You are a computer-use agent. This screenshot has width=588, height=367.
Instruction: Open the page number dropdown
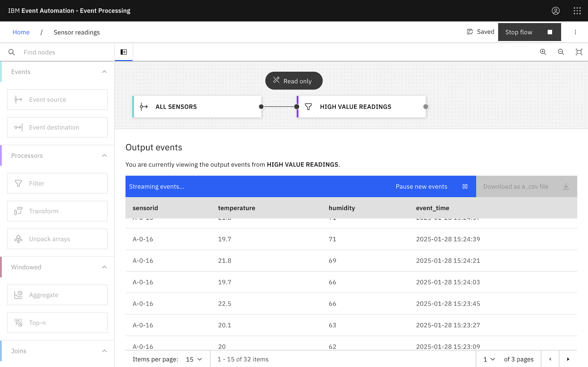tap(489, 359)
